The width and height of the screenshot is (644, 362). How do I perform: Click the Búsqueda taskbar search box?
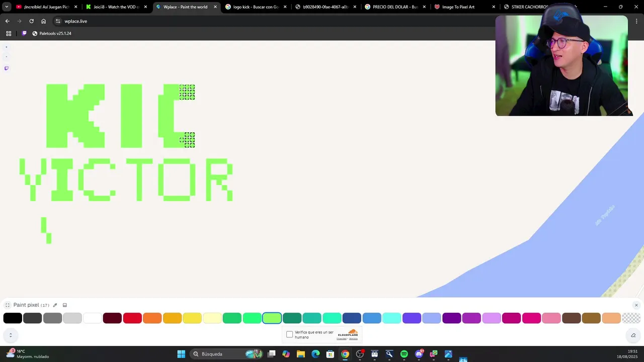[x=226, y=354]
